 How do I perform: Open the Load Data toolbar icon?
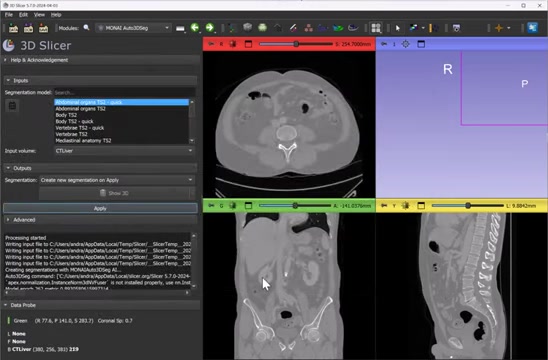[13, 28]
